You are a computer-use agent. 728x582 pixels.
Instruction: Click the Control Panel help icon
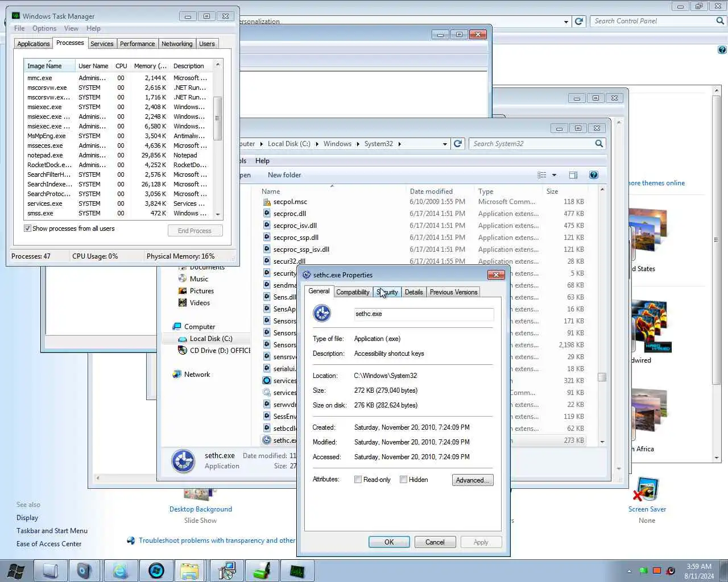(722, 50)
